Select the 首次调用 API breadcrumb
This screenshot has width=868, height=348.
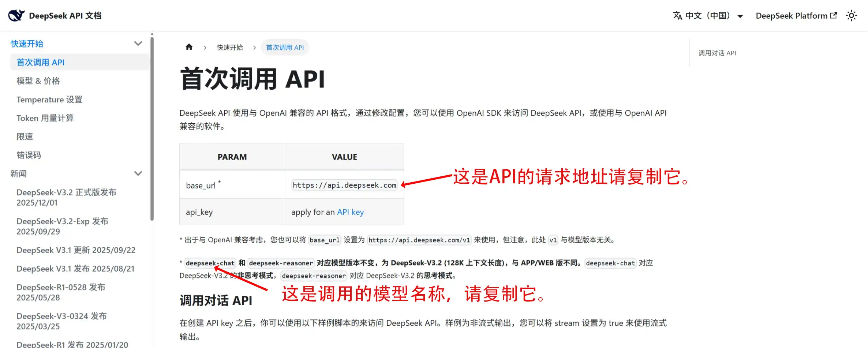pos(285,48)
